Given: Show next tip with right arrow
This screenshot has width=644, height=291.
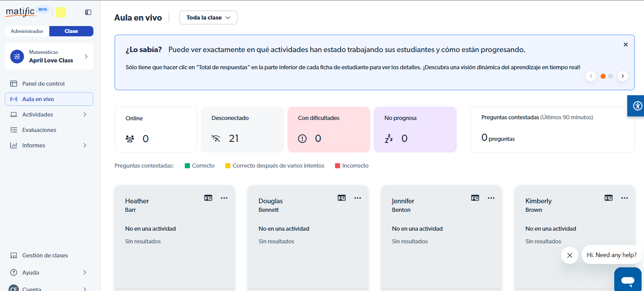Looking at the screenshot, I should (x=622, y=76).
